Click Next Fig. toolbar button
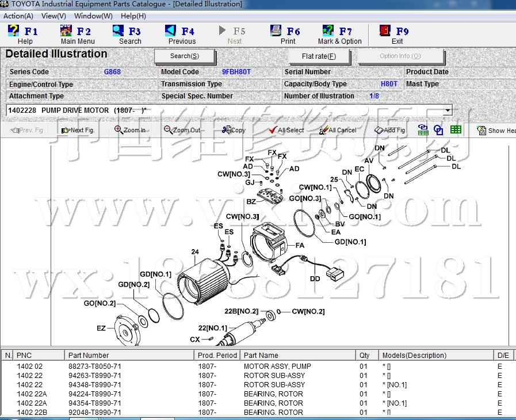 (78, 130)
